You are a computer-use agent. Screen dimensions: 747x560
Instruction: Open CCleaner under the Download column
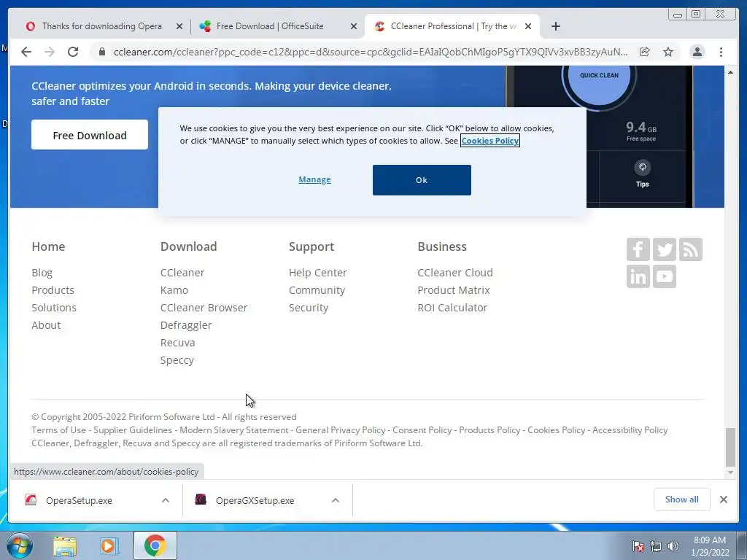(x=182, y=273)
